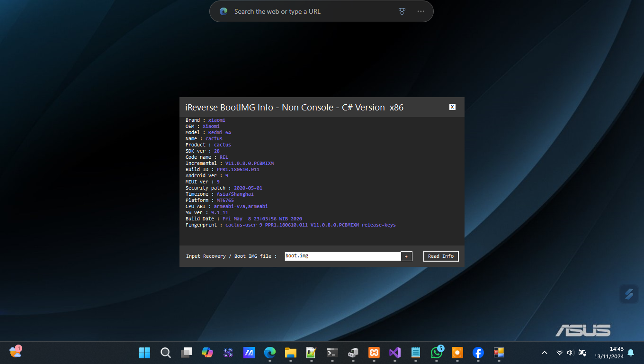Click the CPU ABI value armeabi-v7a,armeabi

point(241,207)
